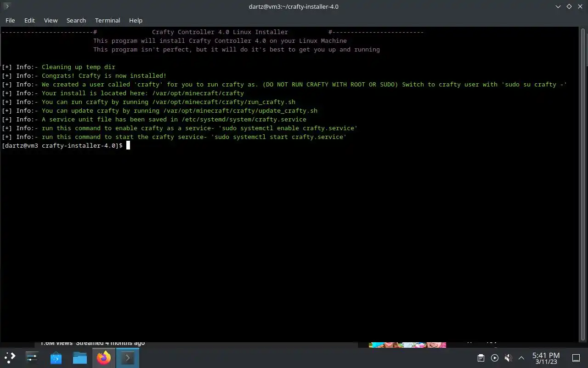Click the shell prompt [dartz@vm3 crafty-installer-4.0]$

click(x=62, y=145)
